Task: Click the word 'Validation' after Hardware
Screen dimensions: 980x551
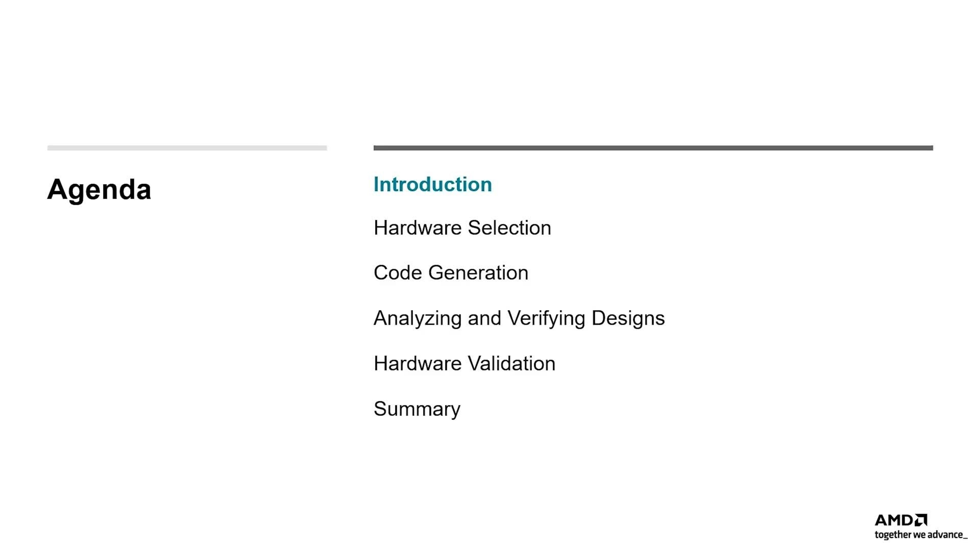Action: (x=511, y=363)
